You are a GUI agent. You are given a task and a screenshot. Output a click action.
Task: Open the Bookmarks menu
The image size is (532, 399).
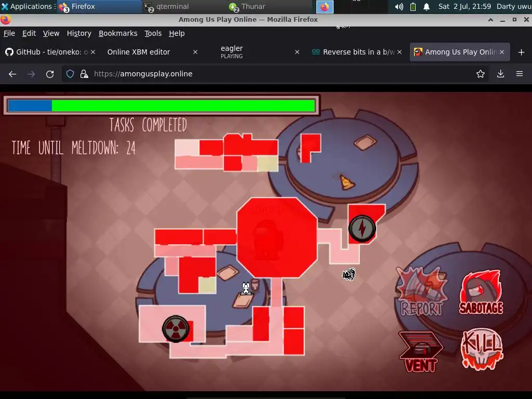118,33
